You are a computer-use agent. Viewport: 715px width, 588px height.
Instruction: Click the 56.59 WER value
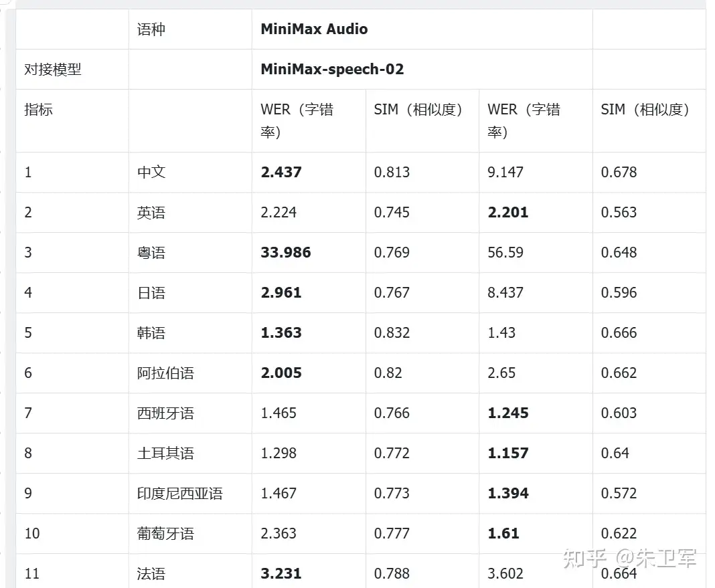pyautogui.click(x=505, y=252)
